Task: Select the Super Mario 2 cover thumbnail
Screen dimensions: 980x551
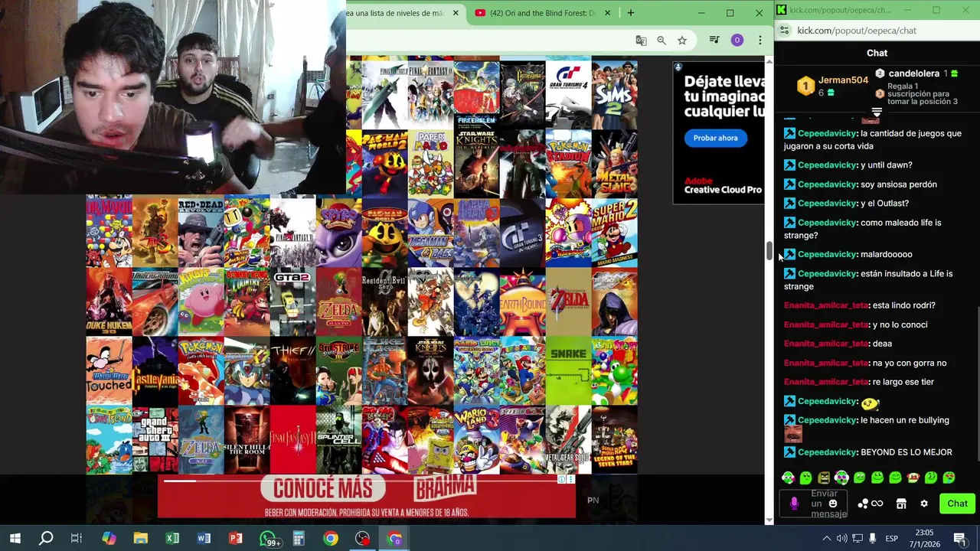Action: (x=614, y=233)
